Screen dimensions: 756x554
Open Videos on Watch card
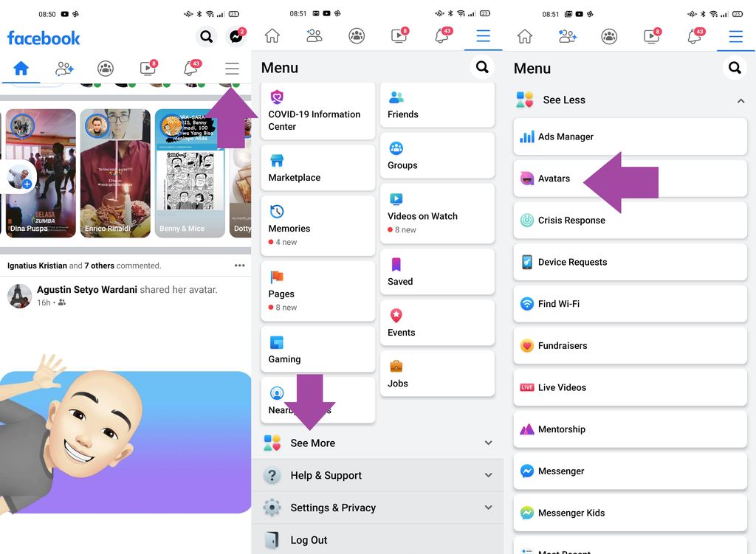pos(437,213)
